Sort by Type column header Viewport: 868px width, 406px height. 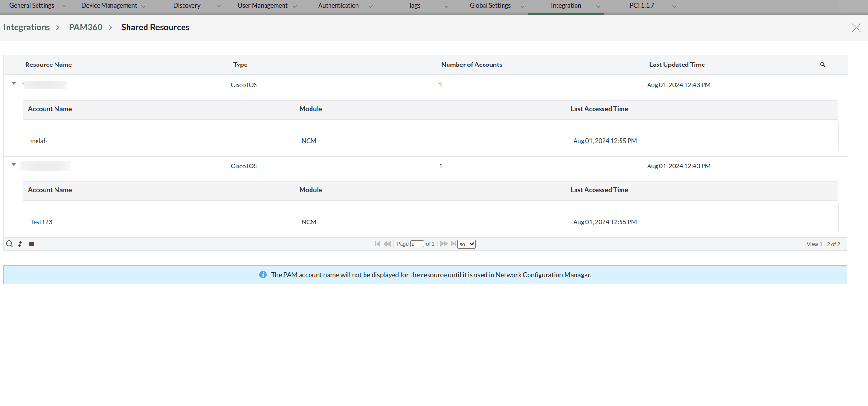tap(240, 65)
